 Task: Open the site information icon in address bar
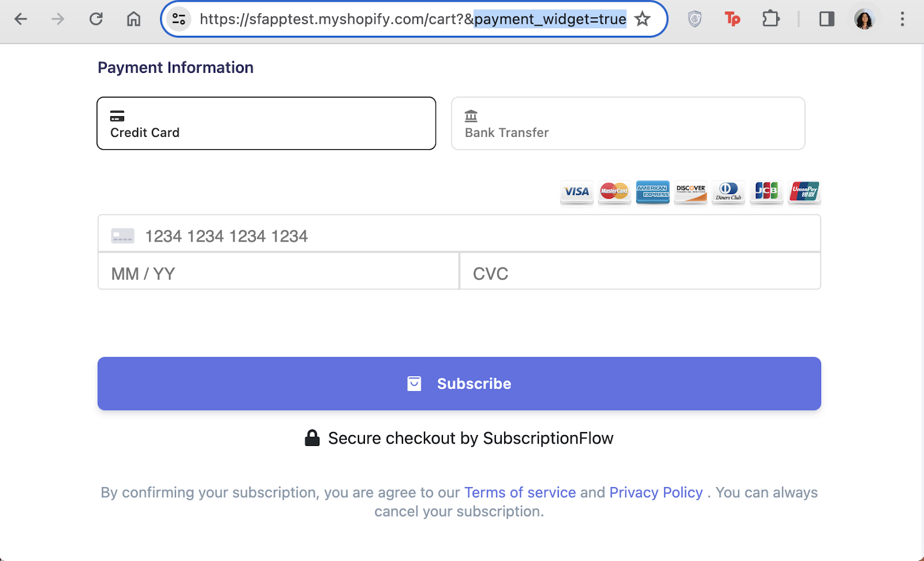pyautogui.click(x=179, y=19)
